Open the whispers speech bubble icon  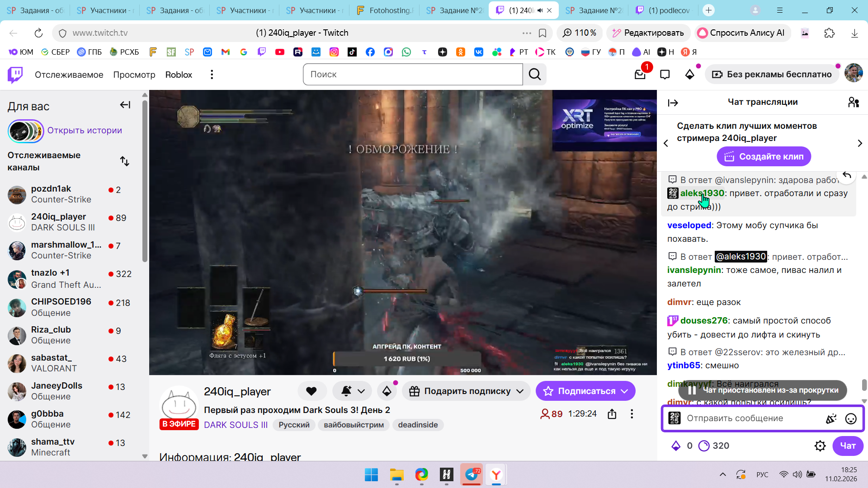click(x=665, y=75)
